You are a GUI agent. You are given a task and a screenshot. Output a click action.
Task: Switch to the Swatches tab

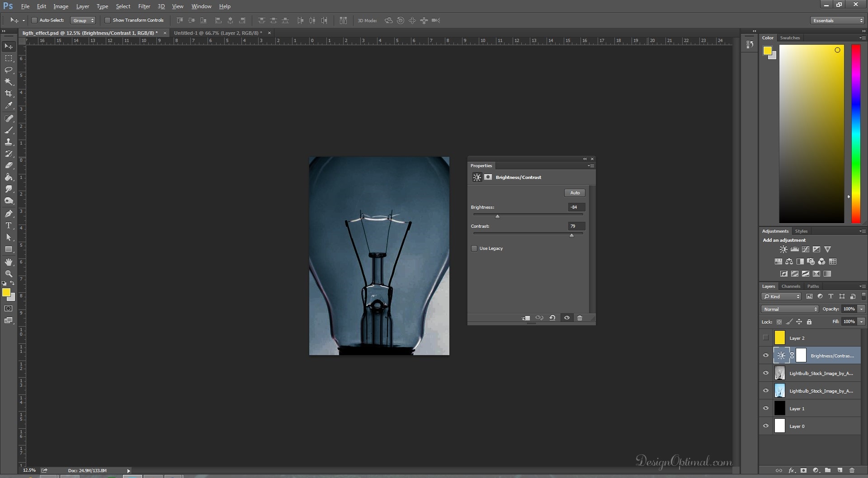coord(790,38)
